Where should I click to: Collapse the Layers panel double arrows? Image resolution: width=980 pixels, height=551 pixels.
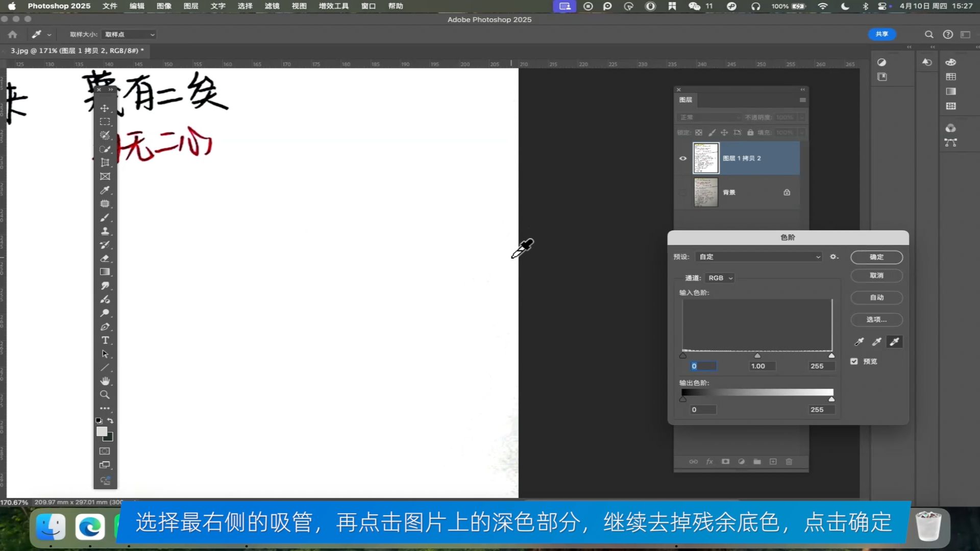tap(803, 89)
